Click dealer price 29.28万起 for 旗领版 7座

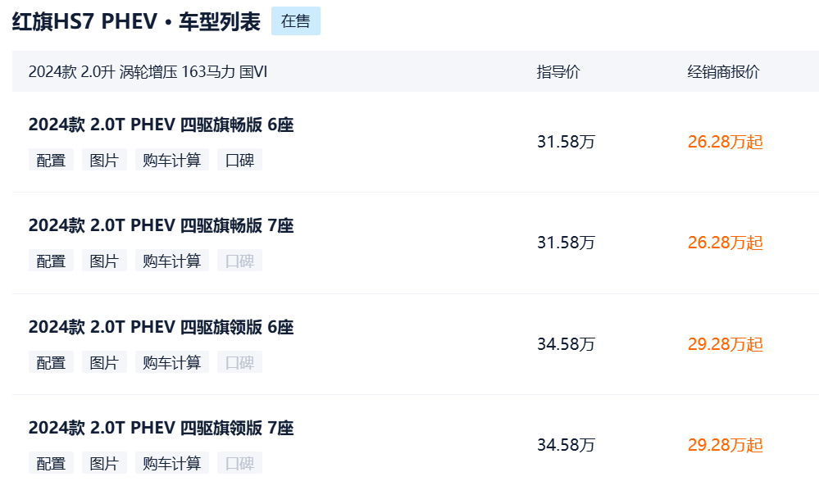coord(725,445)
